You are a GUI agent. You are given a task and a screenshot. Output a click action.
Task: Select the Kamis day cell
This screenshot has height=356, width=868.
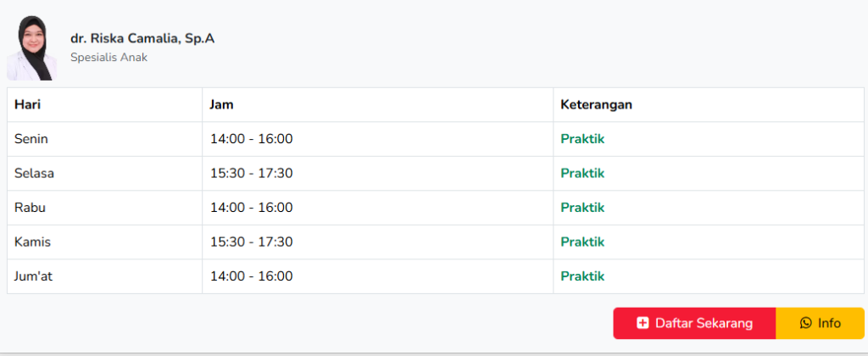coord(33,242)
